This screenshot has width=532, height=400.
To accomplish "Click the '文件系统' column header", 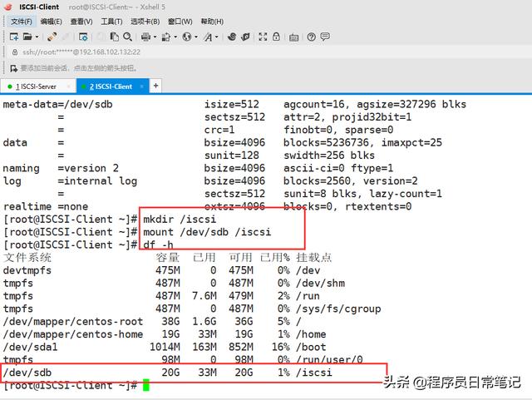I will click(x=27, y=258).
